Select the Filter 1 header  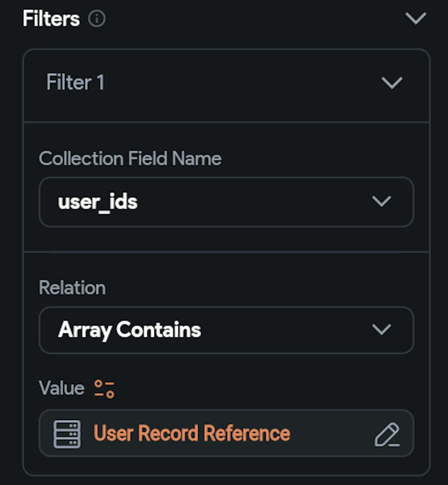pyautogui.click(x=75, y=83)
